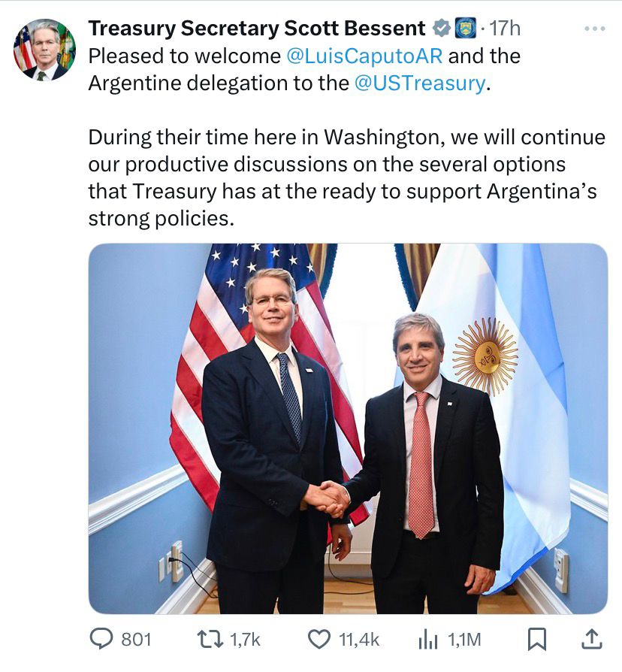View post analytics bar chart icon
The image size is (622, 672).
click(428, 639)
